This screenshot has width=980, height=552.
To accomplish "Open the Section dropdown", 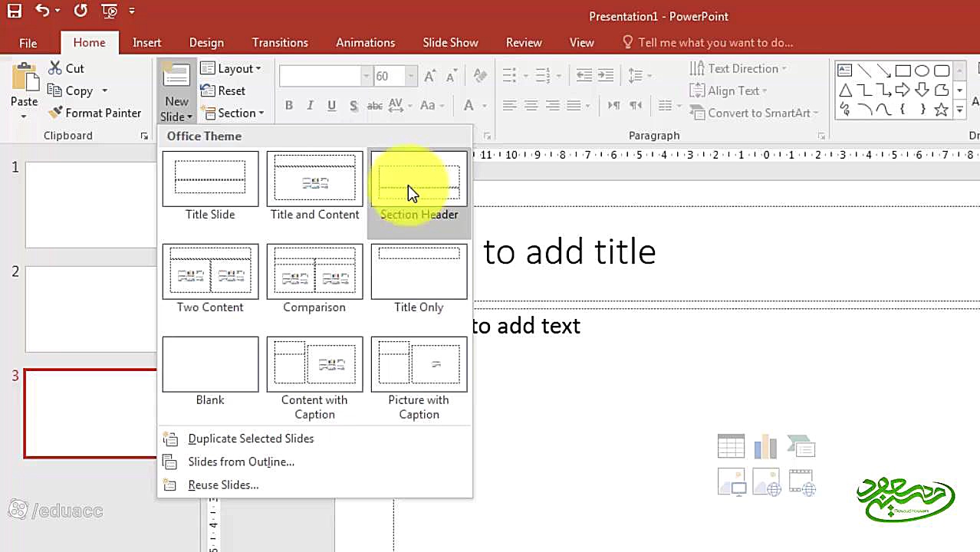I will 232,113.
